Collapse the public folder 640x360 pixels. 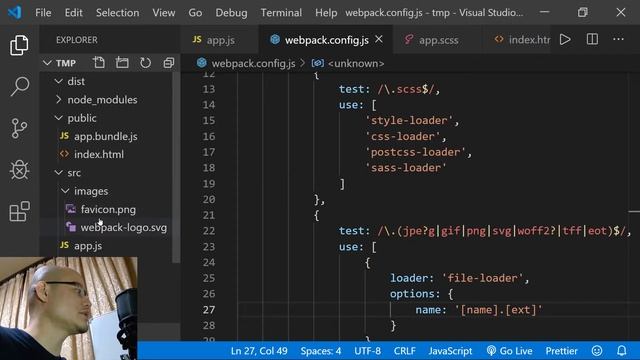(x=59, y=118)
